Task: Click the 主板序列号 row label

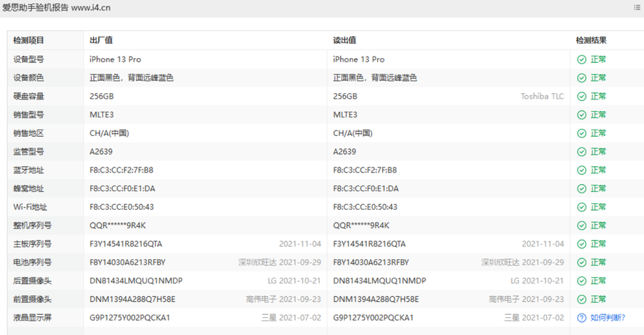Action: (32, 244)
